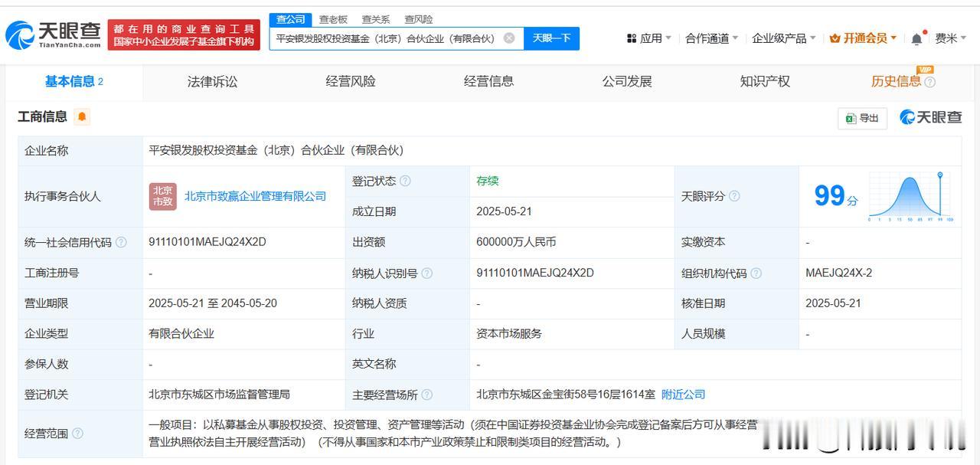The image size is (980, 465).
Task: Show help for 天眼评分 question mark
Action: coord(734,196)
